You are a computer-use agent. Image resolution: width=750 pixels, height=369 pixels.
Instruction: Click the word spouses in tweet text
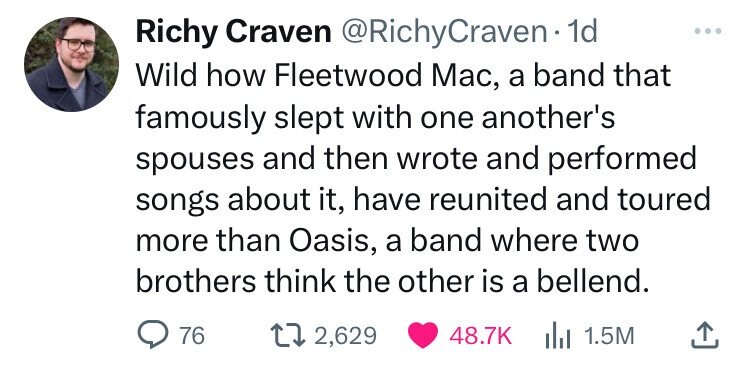point(195,161)
